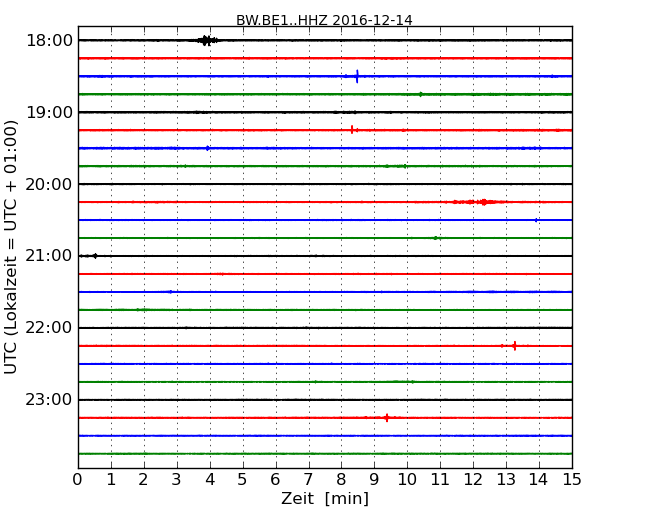
Task: Select the 22:00 time tick label
Action: (x=49, y=328)
